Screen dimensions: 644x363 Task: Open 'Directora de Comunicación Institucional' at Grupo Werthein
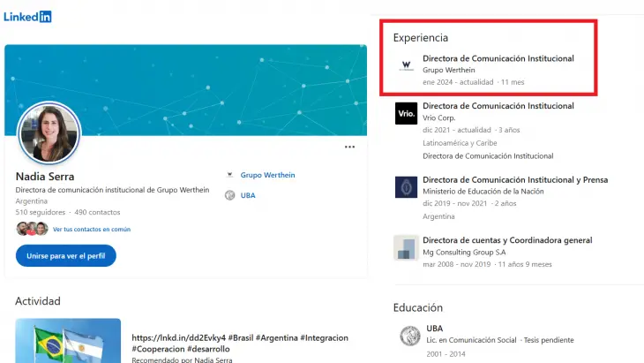(498, 58)
